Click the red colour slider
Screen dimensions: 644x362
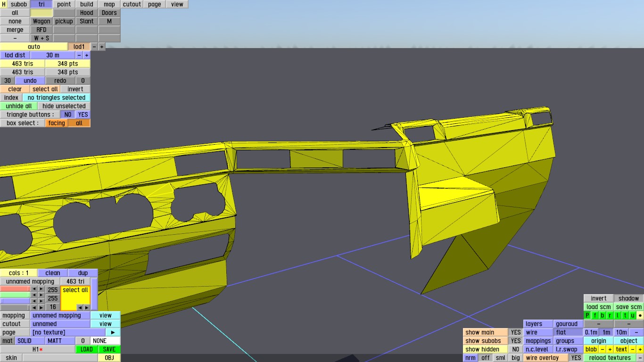tap(15, 289)
